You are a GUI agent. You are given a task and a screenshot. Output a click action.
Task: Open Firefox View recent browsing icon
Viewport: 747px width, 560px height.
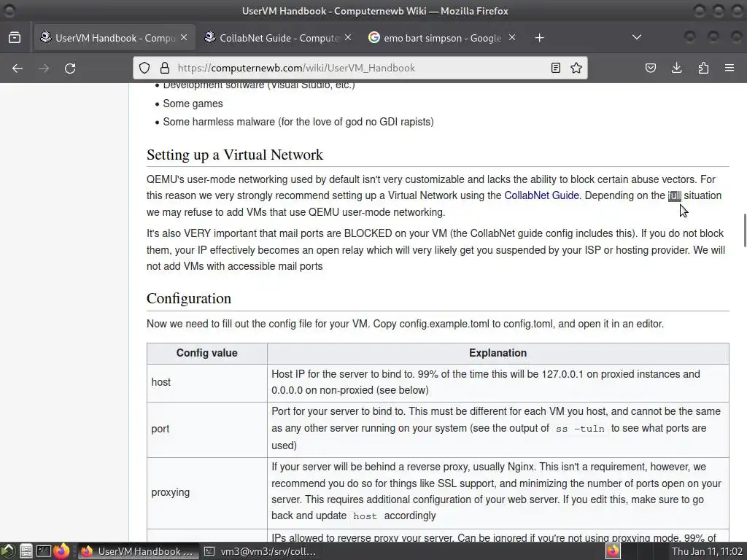pyautogui.click(x=15, y=38)
